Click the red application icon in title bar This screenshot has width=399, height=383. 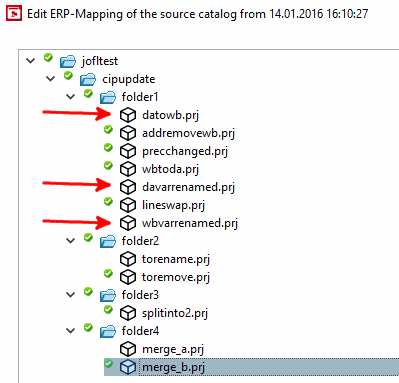click(14, 13)
